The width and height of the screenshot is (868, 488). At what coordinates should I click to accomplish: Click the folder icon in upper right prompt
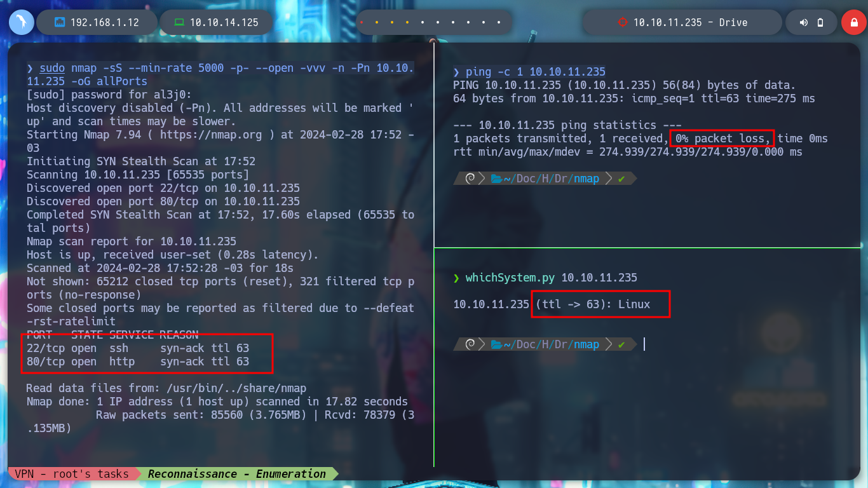(x=497, y=179)
